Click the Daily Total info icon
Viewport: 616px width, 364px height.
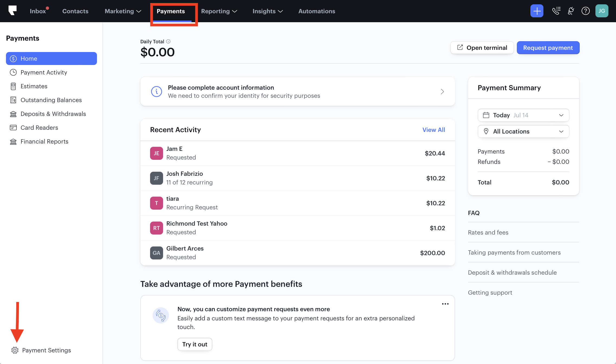pos(168,41)
